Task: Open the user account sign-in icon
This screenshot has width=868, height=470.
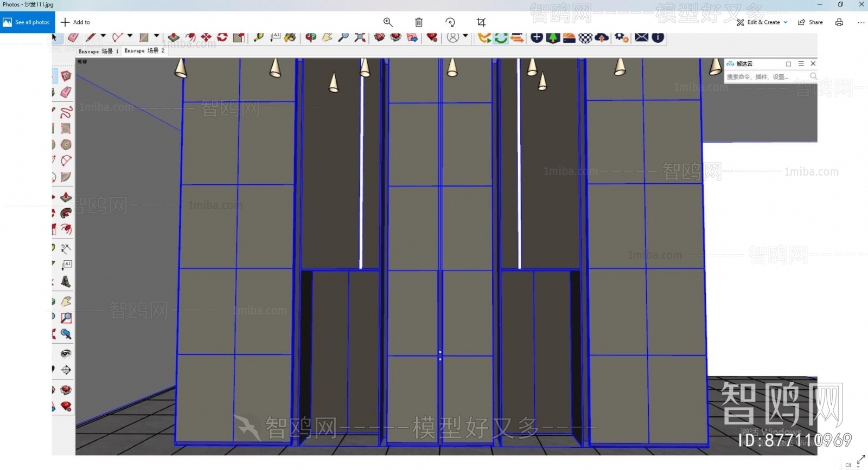Action: point(453,37)
